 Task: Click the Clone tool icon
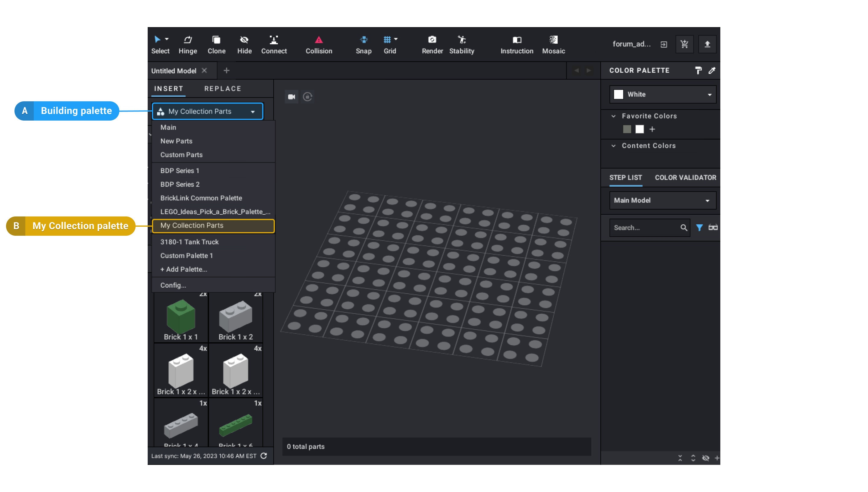(216, 40)
